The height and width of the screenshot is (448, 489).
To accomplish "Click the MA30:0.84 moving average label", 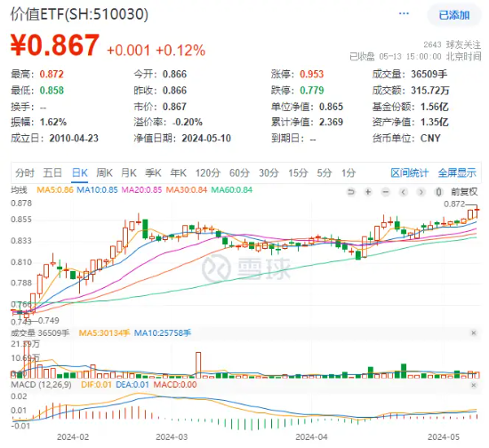I will point(187,190).
